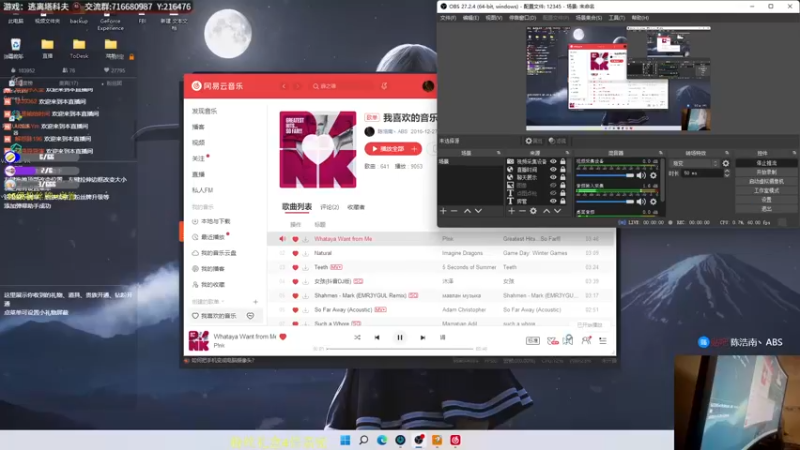
Task: Toggle lock on bottom text source in OBS
Action: pos(563,201)
